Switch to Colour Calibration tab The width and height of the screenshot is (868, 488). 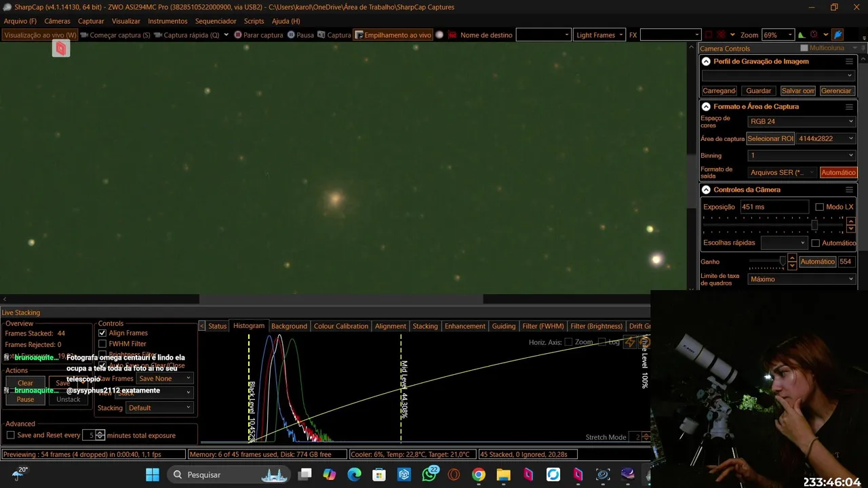(x=341, y=326)
